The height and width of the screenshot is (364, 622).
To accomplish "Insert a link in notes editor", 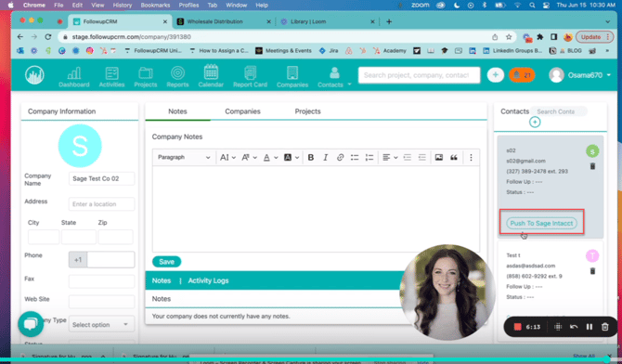I will tap(340, 158).
